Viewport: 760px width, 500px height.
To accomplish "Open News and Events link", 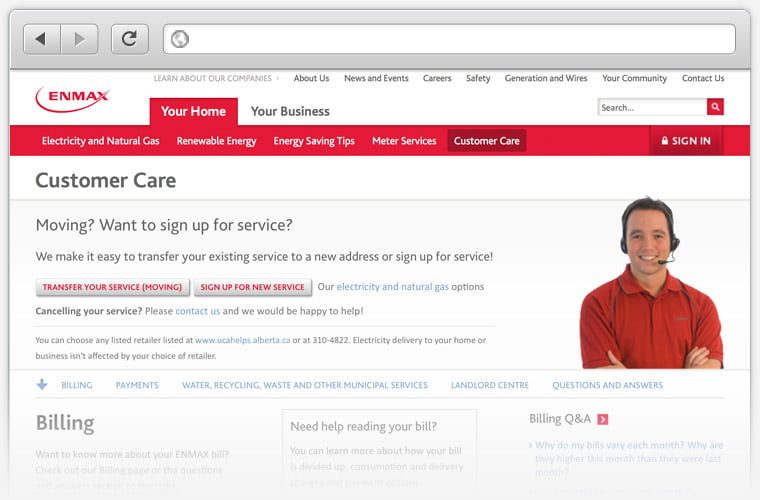I will click(x=376, y=78).
